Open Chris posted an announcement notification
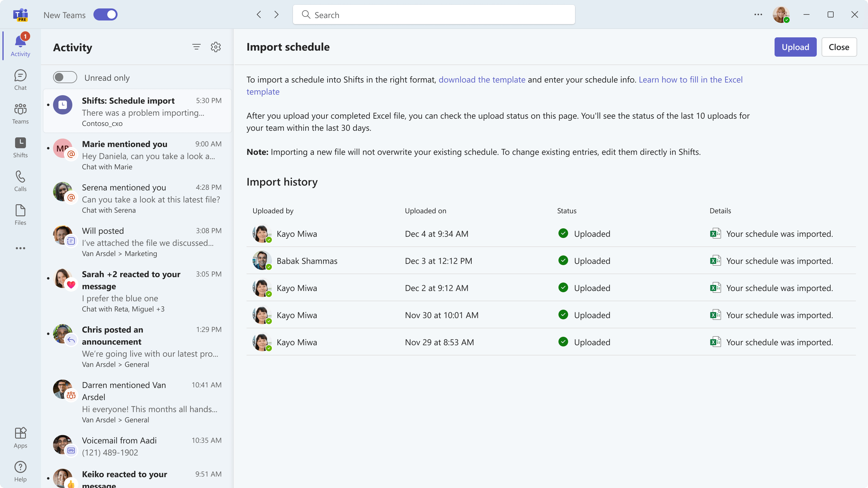The width and height of the screenshot is (868, 488). (137, 346)
